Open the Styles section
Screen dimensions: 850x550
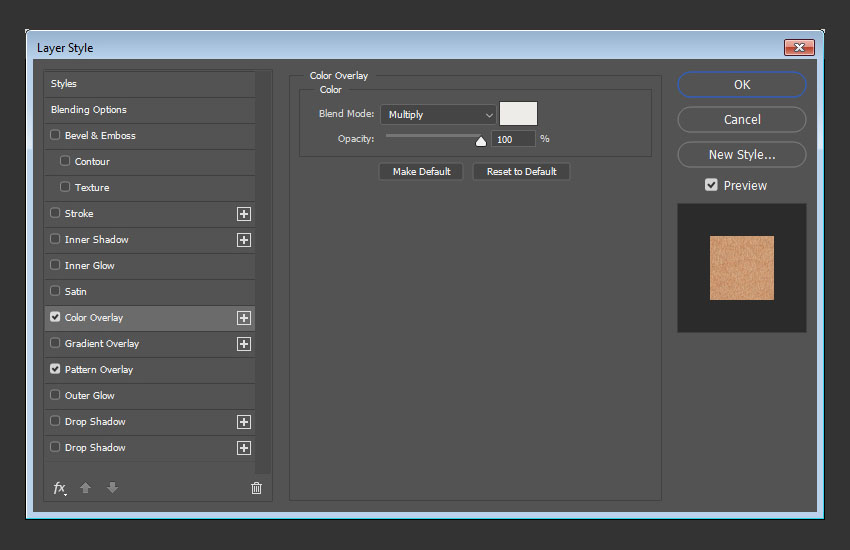(150, 84)
